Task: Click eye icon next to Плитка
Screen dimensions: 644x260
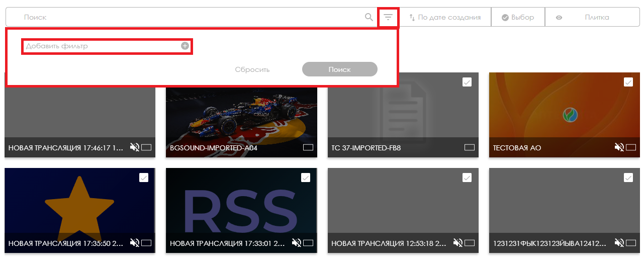Action: point(559,18)
